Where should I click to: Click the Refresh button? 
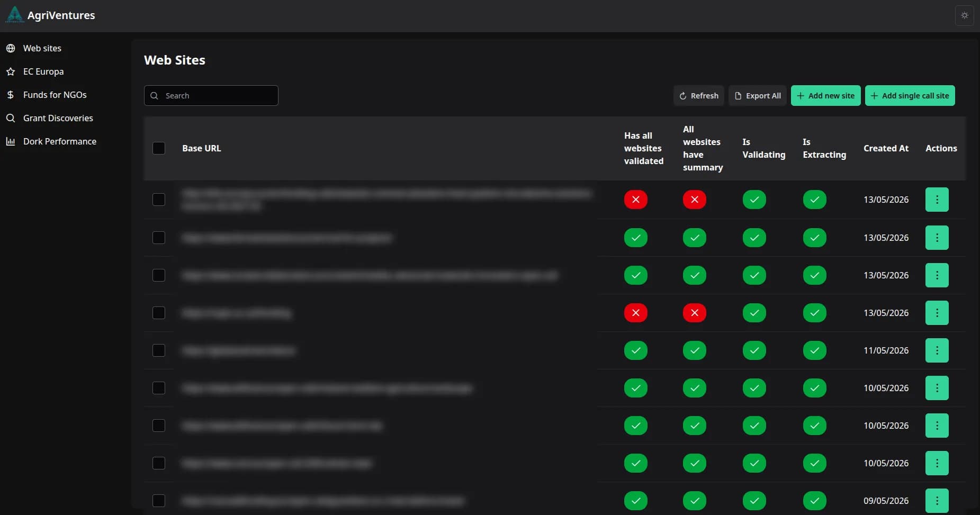(698, 96)
